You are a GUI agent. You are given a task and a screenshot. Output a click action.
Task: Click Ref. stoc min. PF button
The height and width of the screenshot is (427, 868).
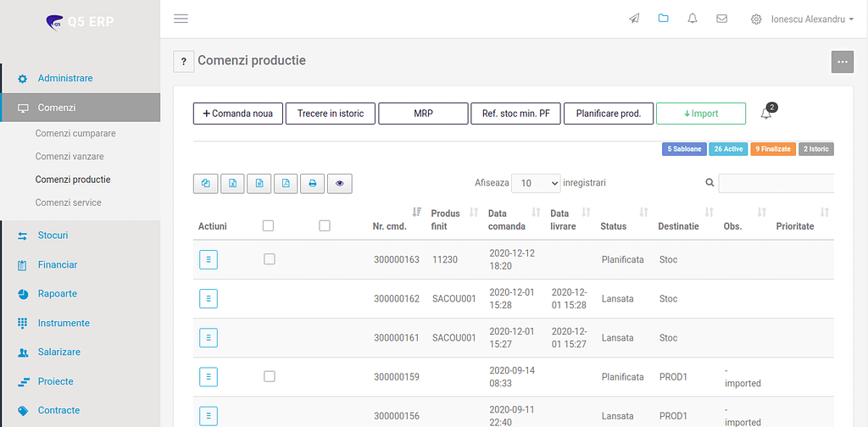click(516, 114)
